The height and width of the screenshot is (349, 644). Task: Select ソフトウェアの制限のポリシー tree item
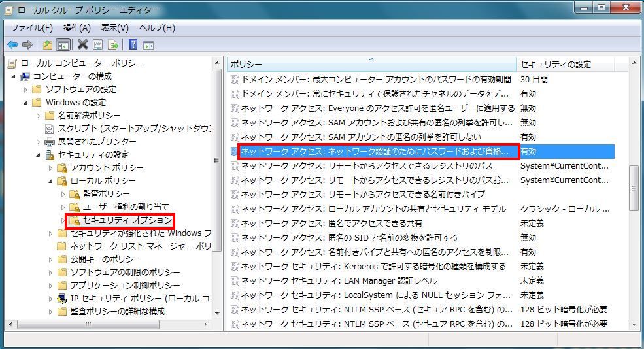126,273
